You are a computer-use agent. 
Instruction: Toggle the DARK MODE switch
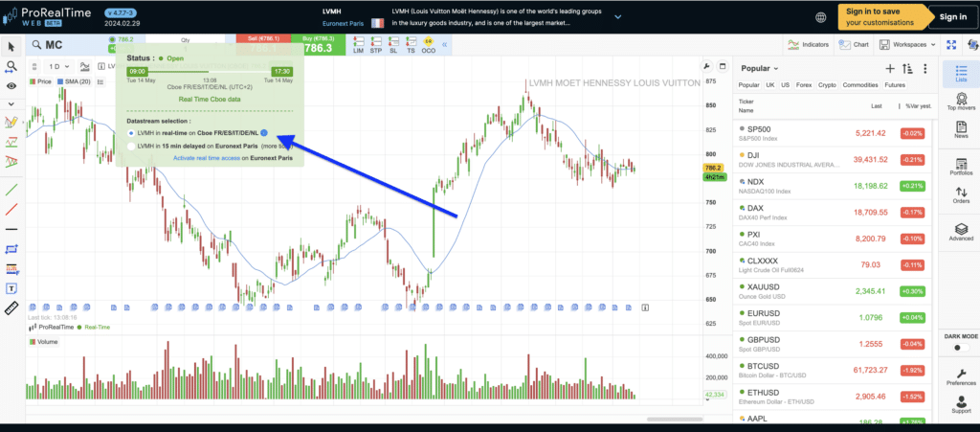click(x=961, y=348)
